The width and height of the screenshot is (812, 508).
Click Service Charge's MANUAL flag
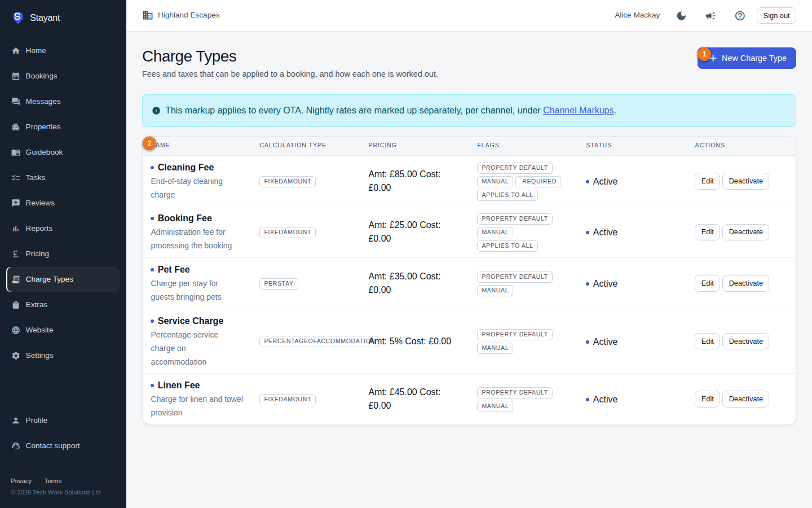tap(495, 348)
